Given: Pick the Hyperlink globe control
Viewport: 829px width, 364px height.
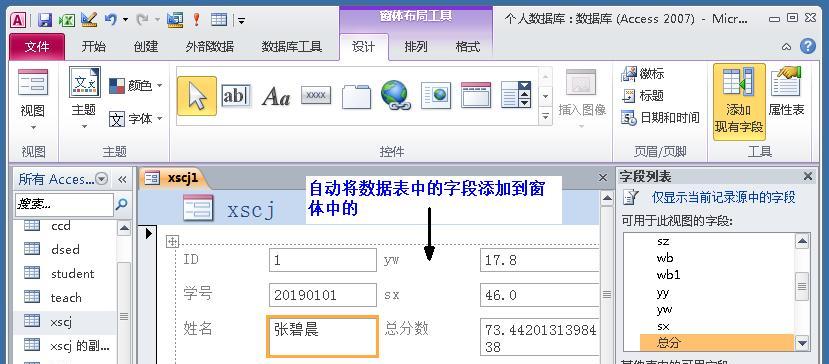Looking at the screenshot, I should [395, 95].
